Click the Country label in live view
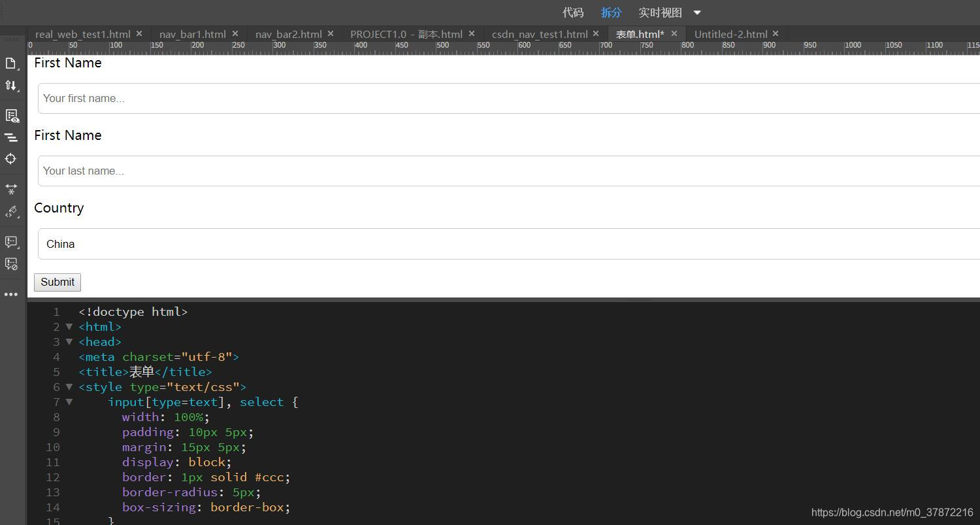980x525 pixels. (x=59, y=208)
